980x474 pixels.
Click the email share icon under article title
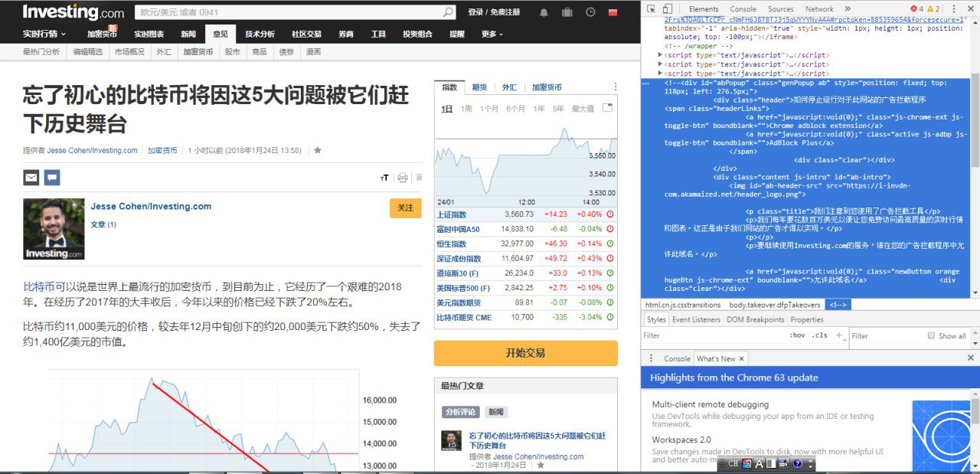pyautogui.click(x=31, y=178)
